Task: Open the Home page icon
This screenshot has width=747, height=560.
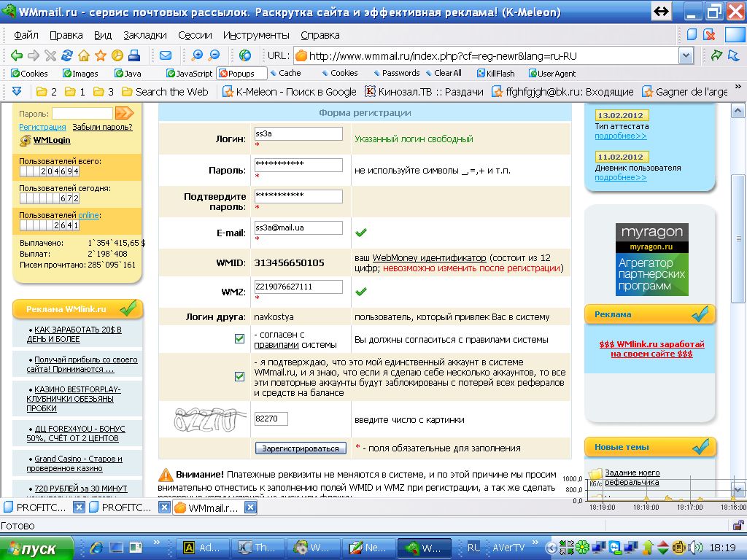Action: tap(84, 55)
